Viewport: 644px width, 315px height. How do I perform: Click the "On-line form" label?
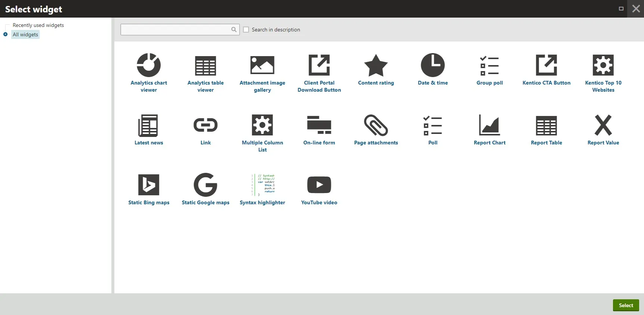point(319,143)
